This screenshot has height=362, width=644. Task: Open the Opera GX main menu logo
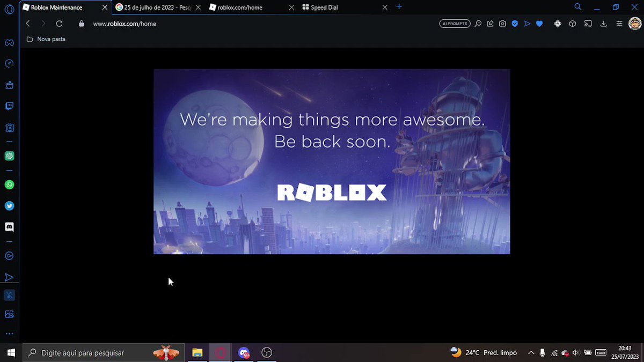coord(9,9)
